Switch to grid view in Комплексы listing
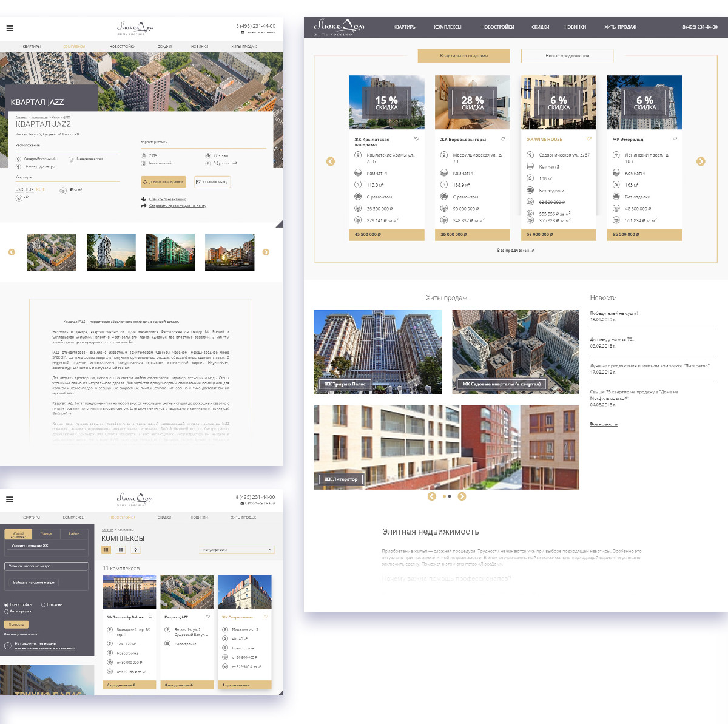Viewport: 728px width, 724px height. (106, 550)
